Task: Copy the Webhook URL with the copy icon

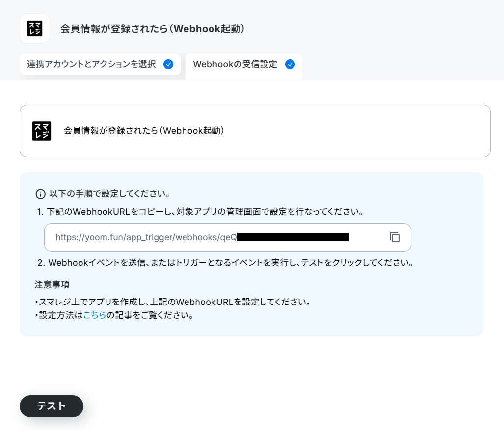Action: pyautogui.click(x=395, y=237)
